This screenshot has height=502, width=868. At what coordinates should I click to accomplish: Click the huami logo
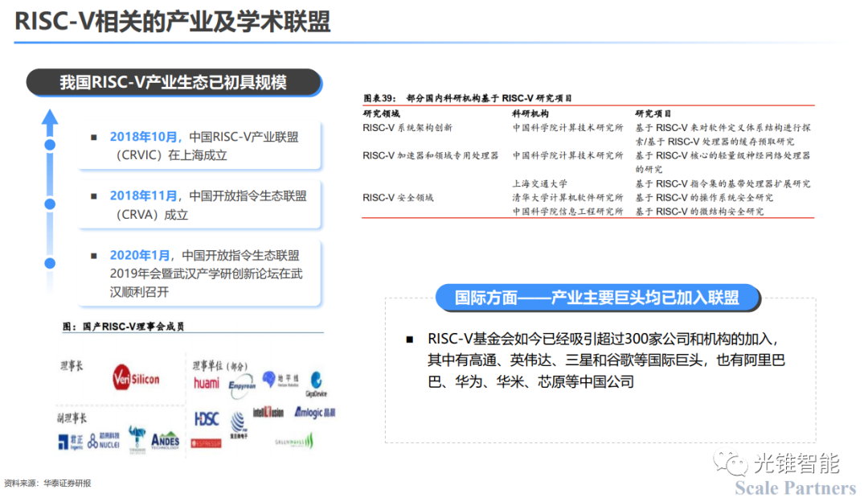(207, 383)
